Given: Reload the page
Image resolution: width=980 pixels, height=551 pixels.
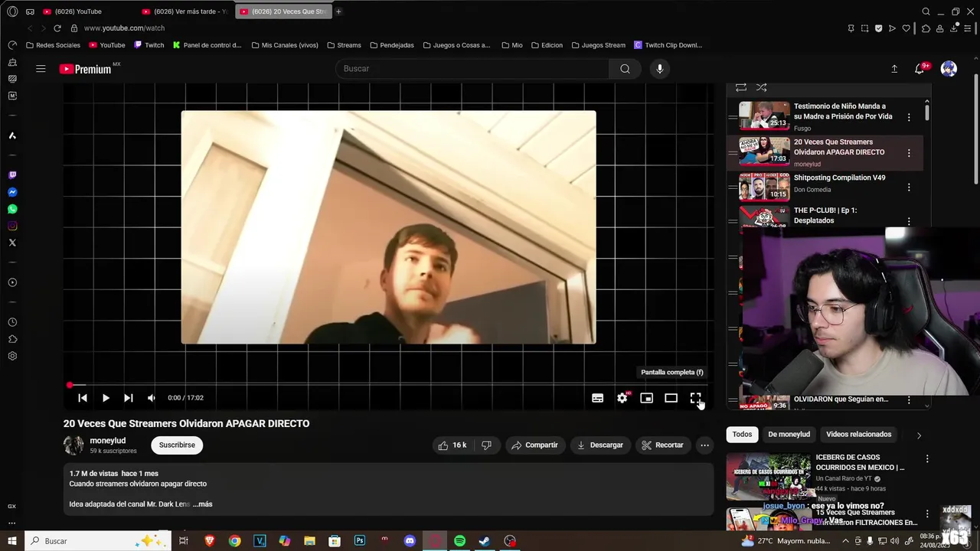Looking at the screenshot, I should (57, 28).
